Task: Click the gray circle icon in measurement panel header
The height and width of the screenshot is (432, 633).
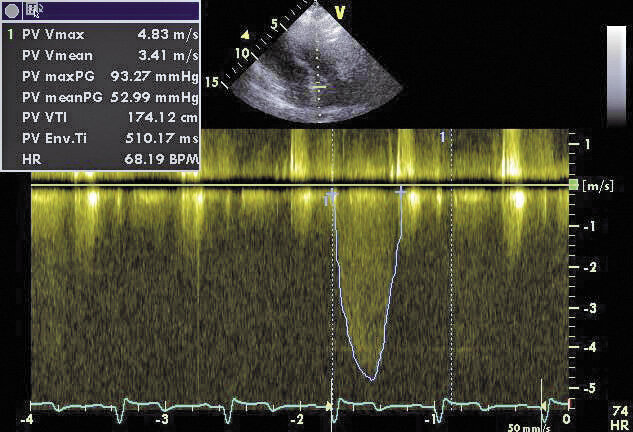Action: tap(12, 11)
